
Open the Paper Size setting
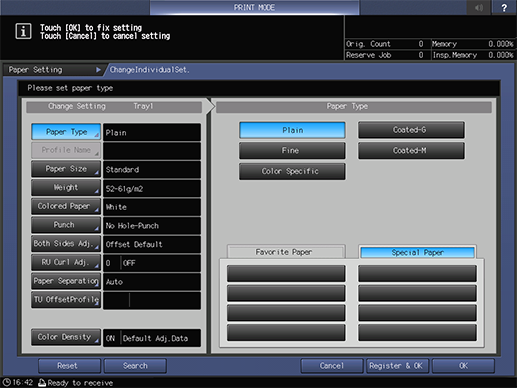click(x=66, y=169)
